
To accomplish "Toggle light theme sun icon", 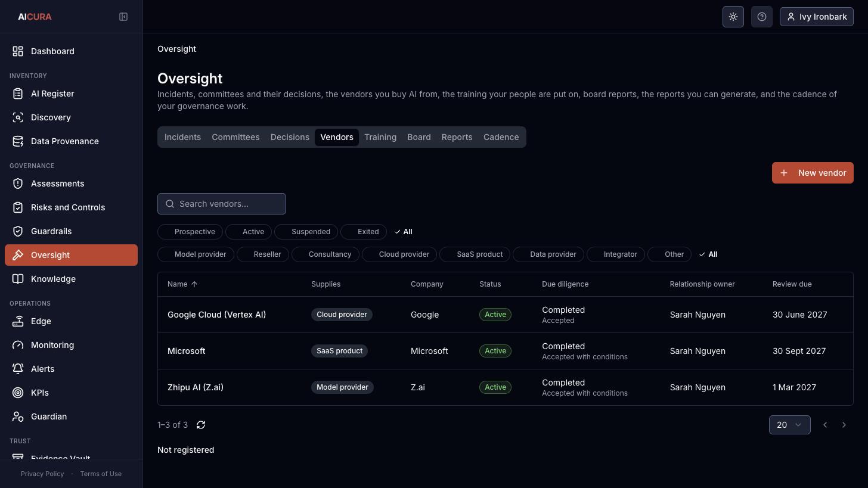I will 733,17.
